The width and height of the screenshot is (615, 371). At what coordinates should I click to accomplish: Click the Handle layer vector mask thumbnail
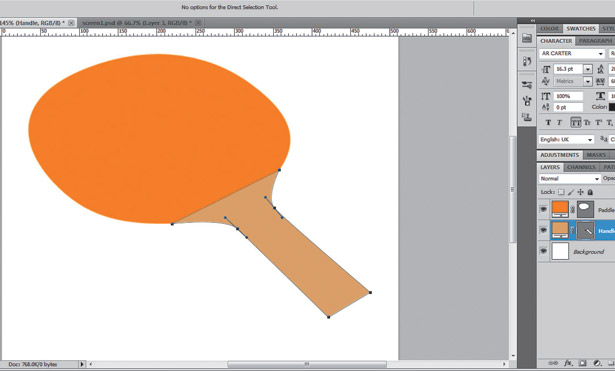point(586,230)
